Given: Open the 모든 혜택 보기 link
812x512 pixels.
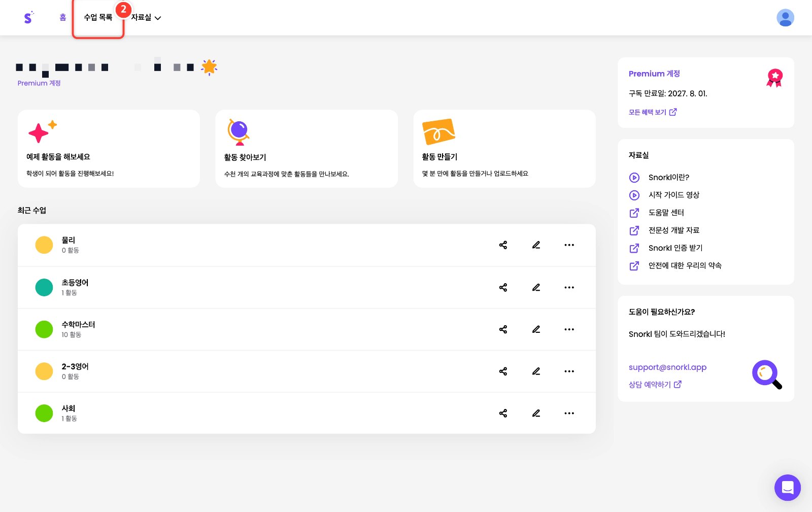Looking at the screenshot, I should (x=653, y=112).
